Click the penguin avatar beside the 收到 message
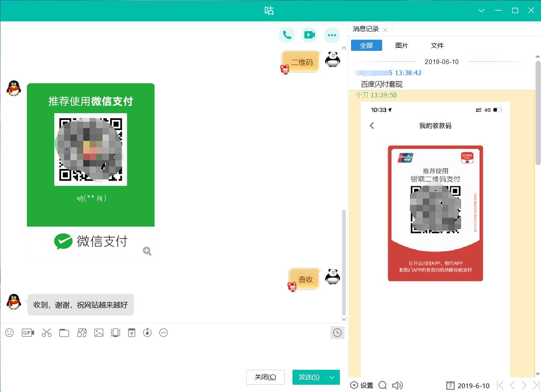The image size is (541, 392). pyautogui.click(x=14, y=302)
